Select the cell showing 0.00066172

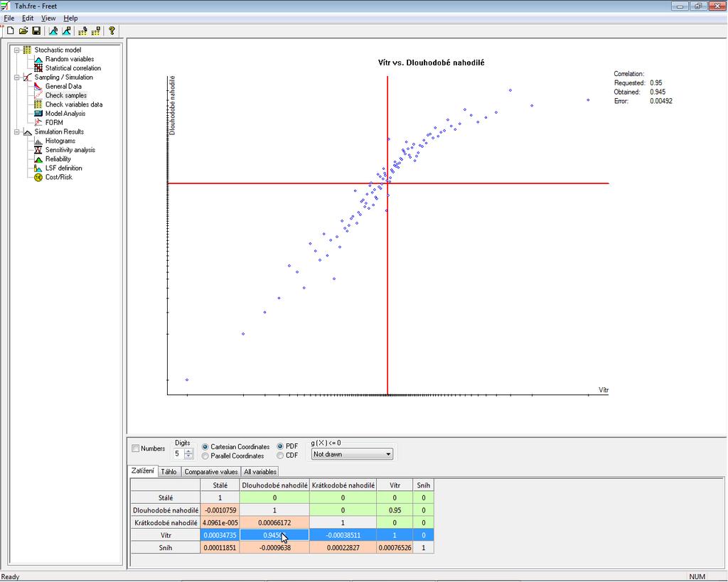(x=274, y=522)
